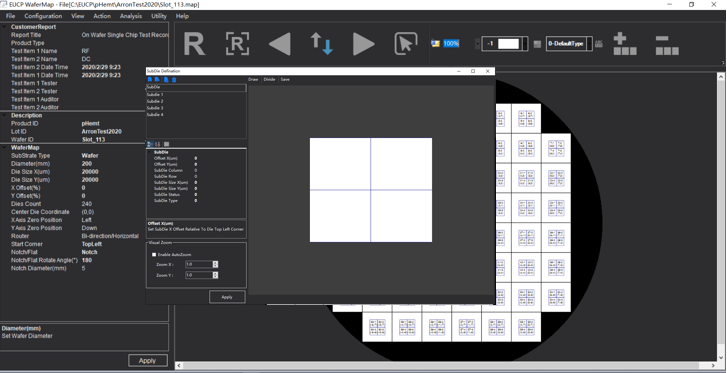Click Notch/Flat Rotate Angle property row
727x373 pixels.
tap(84, 260)
